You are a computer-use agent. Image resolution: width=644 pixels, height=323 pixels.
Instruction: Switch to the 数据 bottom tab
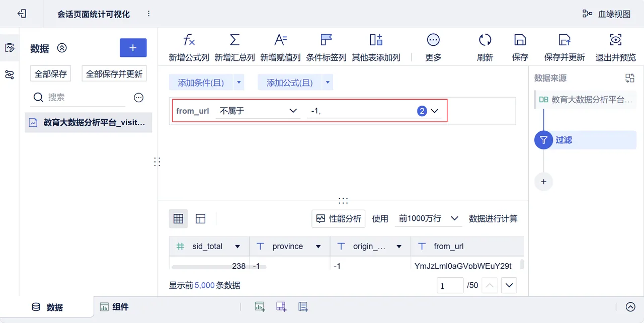point(47,307)
